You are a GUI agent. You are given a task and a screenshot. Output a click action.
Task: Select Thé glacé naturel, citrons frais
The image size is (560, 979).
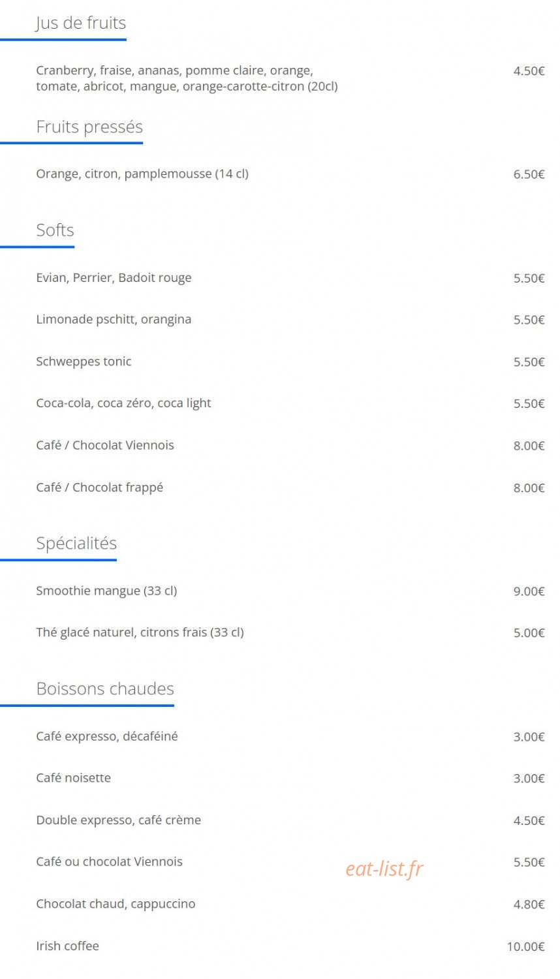140,632
